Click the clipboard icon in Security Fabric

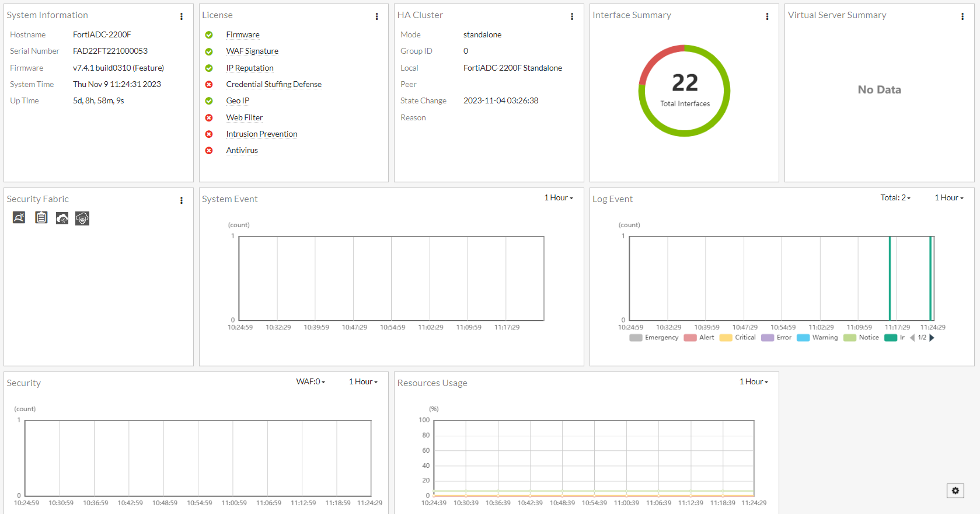click(x=41, y=218)
